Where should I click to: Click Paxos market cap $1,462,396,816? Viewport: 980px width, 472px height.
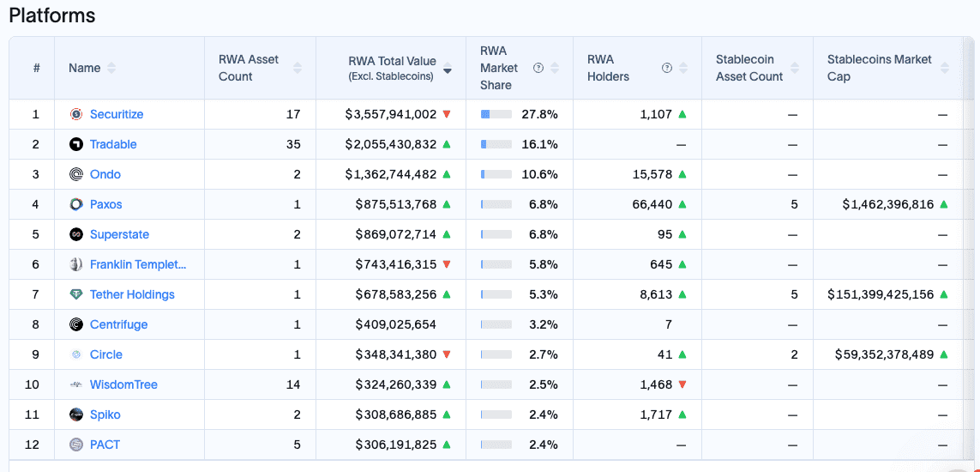tap(888, 204)
